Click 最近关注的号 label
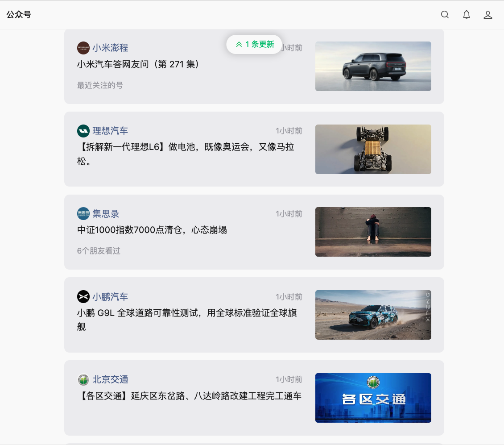The width and height of the screenshot is (504, 445). point(100,85)
